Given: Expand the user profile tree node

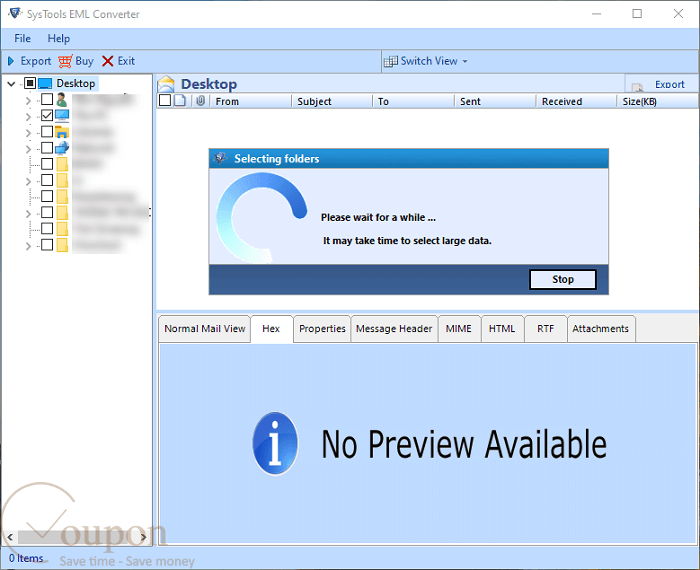Looking at the screenshot, I should click(x=28, y=101).
